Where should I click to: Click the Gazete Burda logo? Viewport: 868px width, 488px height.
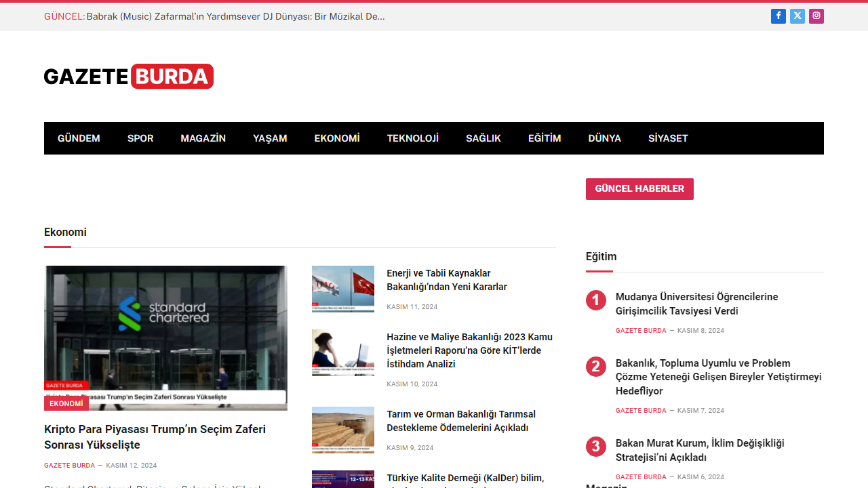(129, 77)
